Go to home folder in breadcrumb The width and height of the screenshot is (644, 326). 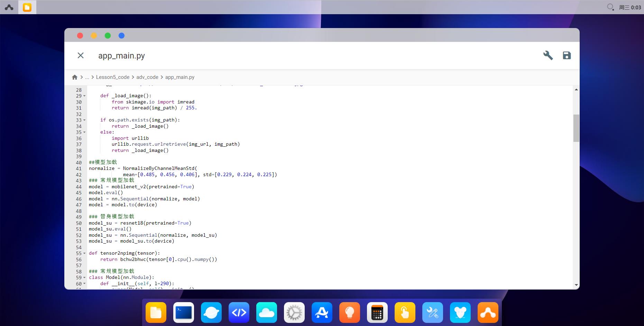[74, 77]
